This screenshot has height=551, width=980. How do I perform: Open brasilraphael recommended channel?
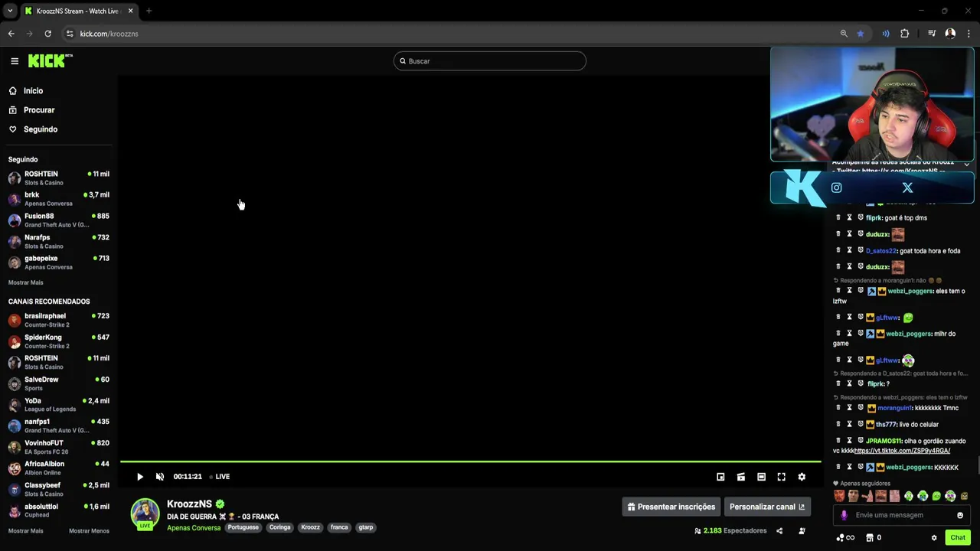click(58, 320)
